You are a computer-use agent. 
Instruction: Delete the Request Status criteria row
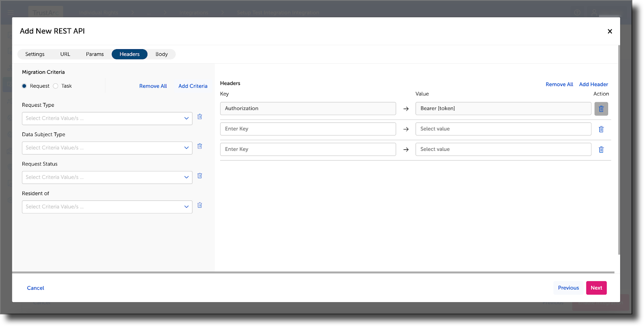[x=200, y=176]
